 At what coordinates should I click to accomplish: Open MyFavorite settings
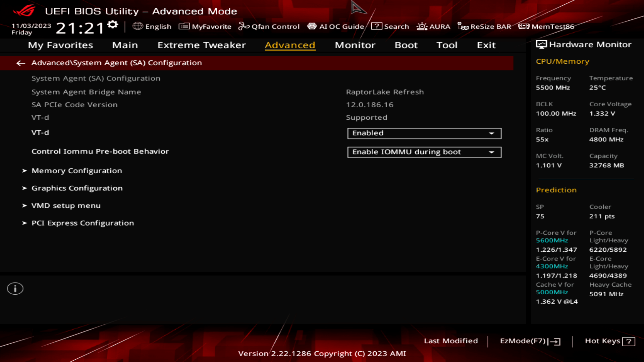click(x=205, y=26)
